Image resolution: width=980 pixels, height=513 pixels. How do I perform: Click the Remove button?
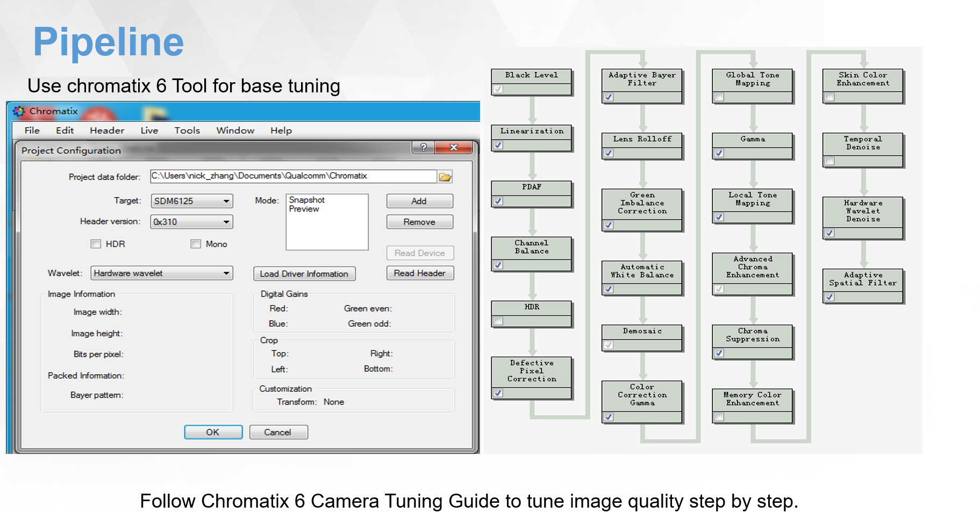click(419, 222)
